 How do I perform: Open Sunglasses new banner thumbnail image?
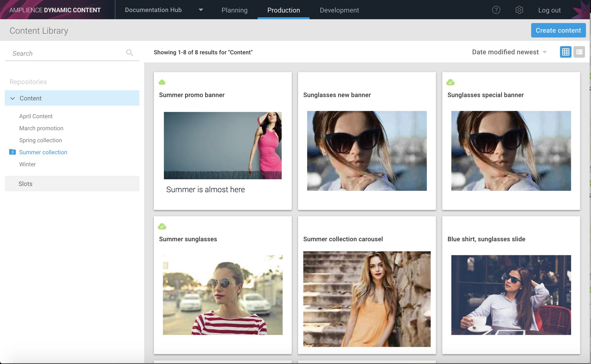[x=367, y=151]
